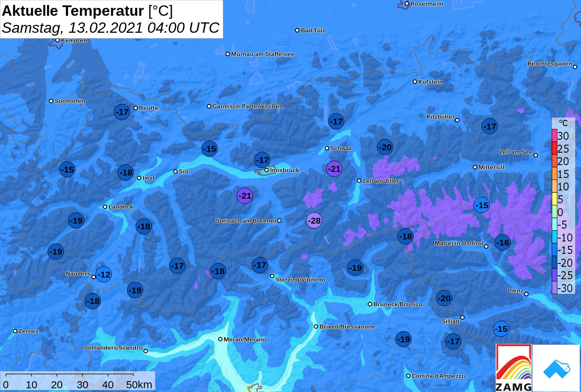Click the 'Garmisch-Partenkirchen' label
581x392 pixels.
(248, 106)
